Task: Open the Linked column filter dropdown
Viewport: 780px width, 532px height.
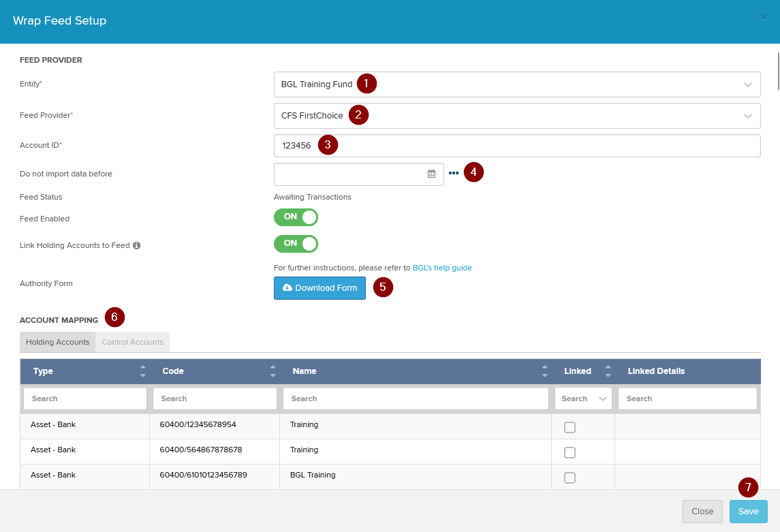Action: click(583, 398)
